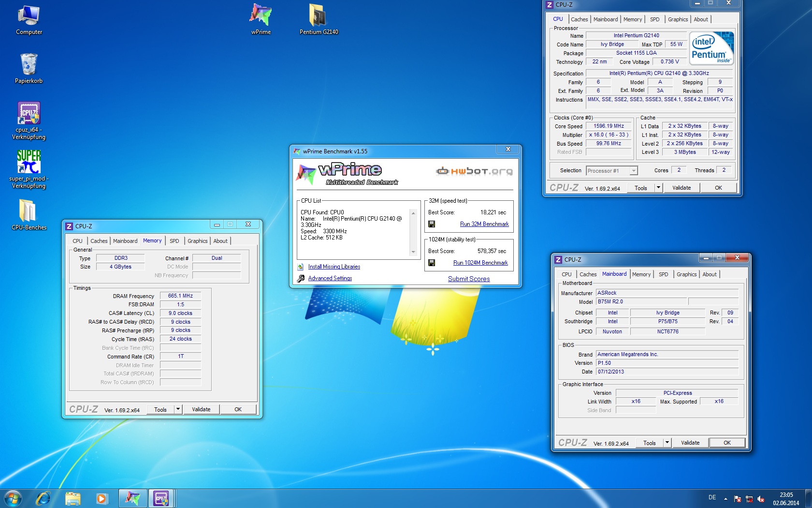812x508 pixels.
Task: Open the CPU-Benches folder icon
Action: coord(29,215)
